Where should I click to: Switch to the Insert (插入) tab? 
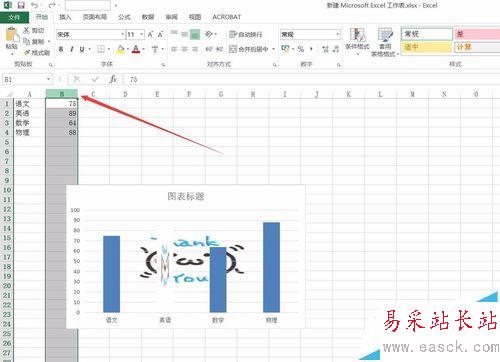click(x=65, y=17)
